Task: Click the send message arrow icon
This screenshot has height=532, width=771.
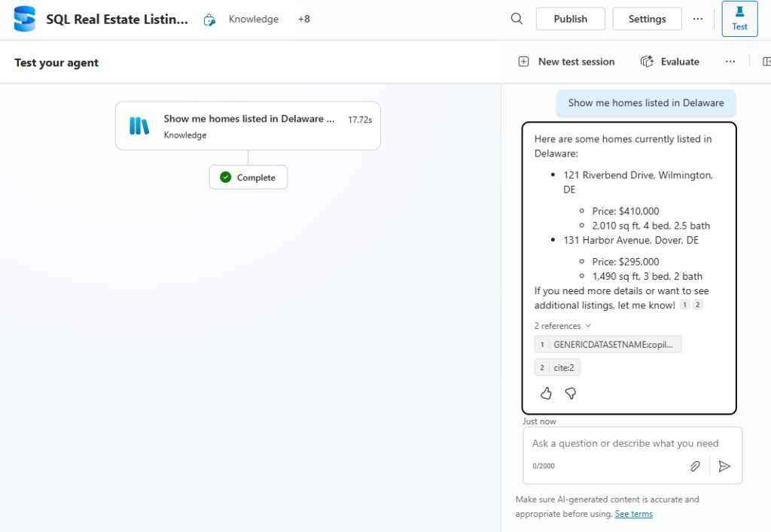Action: [x=724, y=466]
